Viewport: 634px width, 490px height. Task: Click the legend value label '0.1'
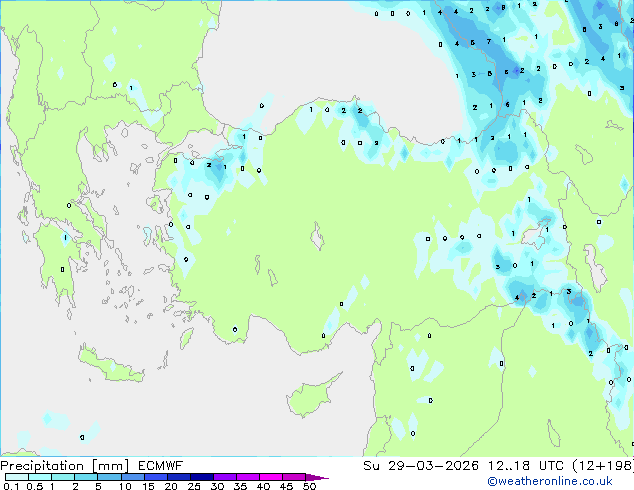(11, 486)
